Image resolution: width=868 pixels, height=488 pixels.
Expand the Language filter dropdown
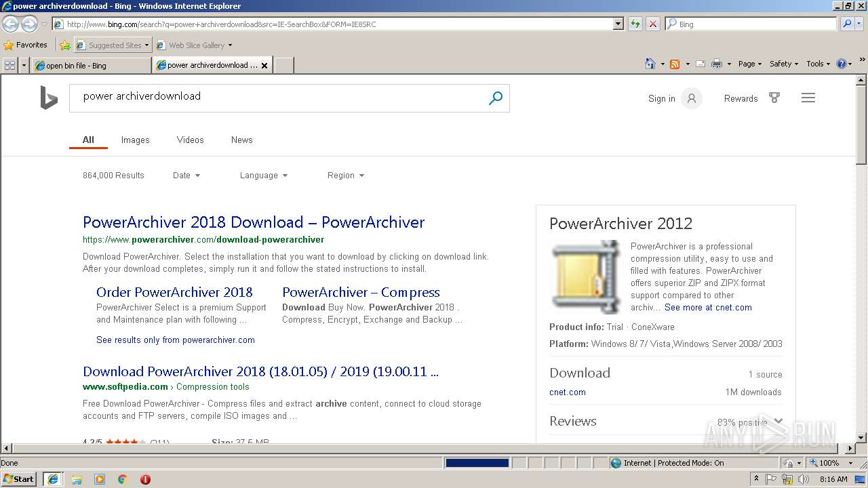pyautogui.click(x=264, y=175)
